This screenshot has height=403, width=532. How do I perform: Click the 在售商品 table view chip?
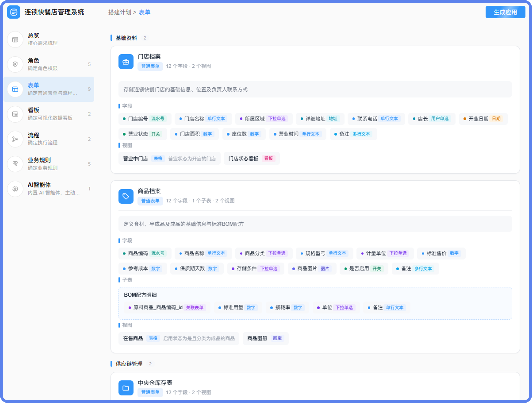point(179,338)
